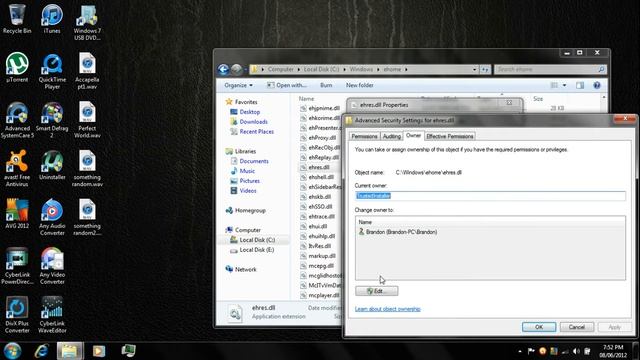The image size is (640, 360).
Task: Click the volume speaker tray icon
Action: [x=576, y=351]
